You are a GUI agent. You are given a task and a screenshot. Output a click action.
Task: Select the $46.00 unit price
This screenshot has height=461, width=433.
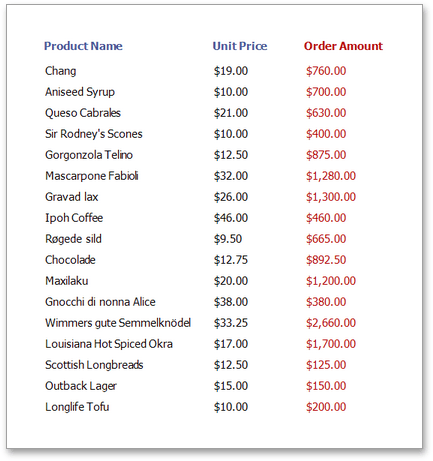point(231,218)
